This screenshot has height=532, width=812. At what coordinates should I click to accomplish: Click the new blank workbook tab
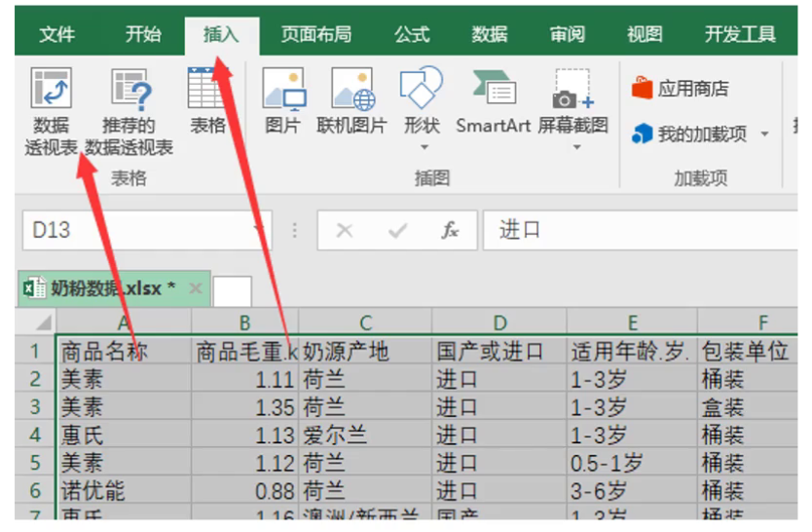[x=233, y=290]
